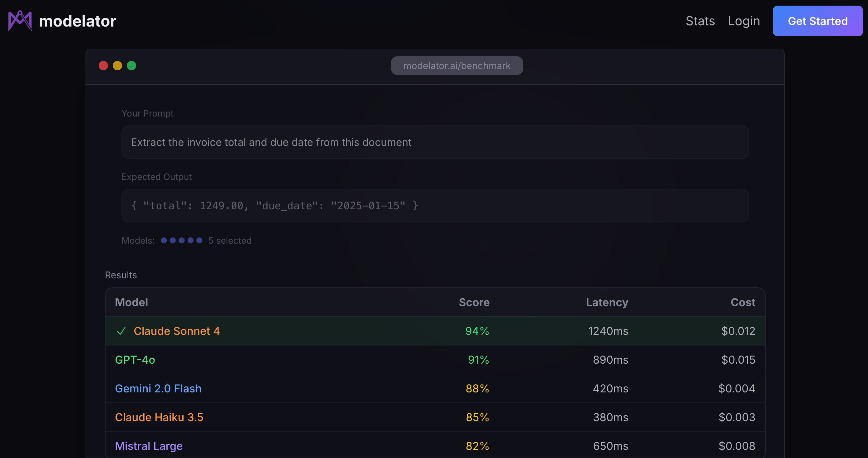
Task: Click the third model selection dot
Action: [182, 240]
